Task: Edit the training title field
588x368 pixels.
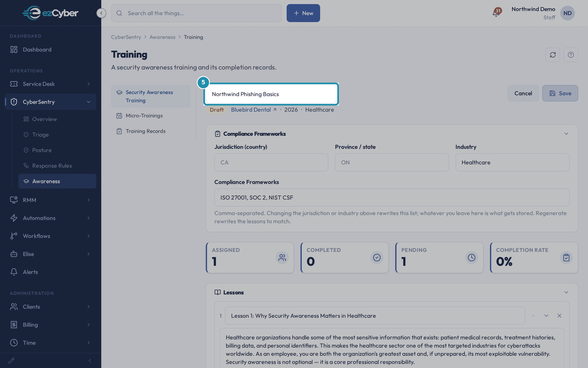Action: (x=271, y=94)
